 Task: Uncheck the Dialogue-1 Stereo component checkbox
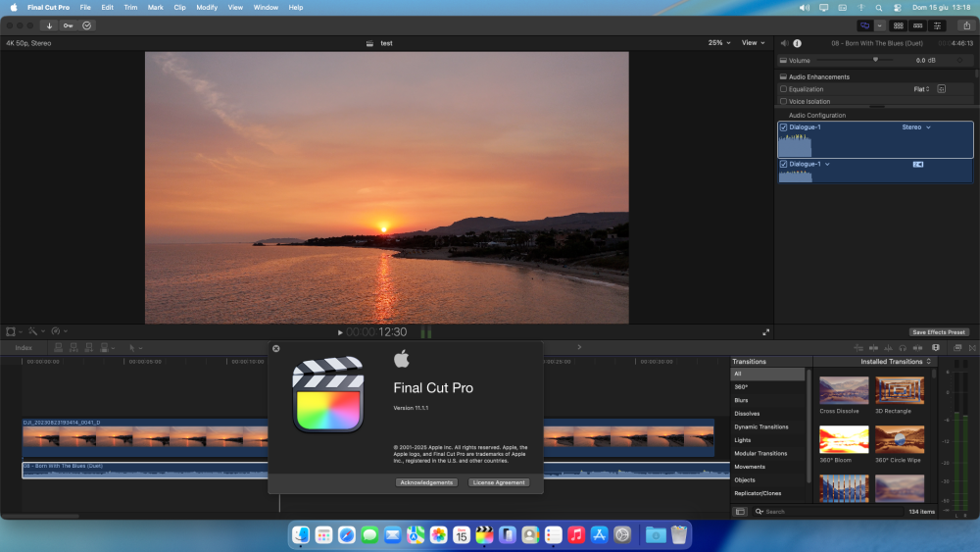[783, 126]
